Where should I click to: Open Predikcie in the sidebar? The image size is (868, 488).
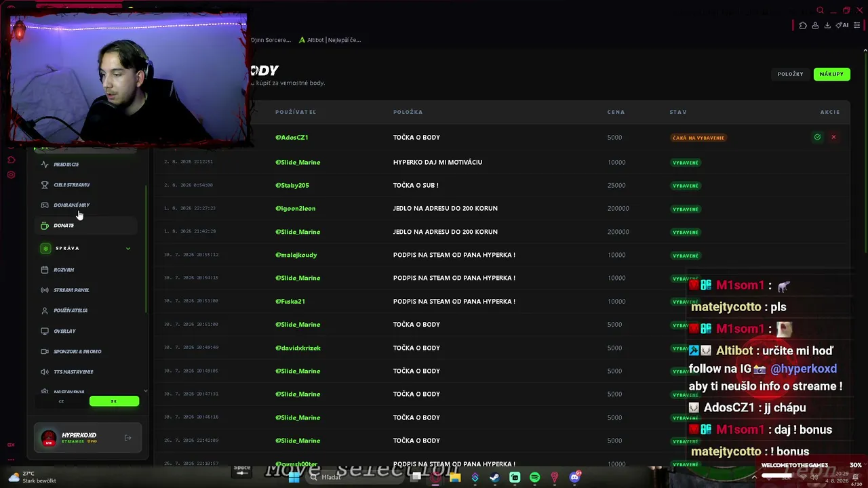[66, 165]
